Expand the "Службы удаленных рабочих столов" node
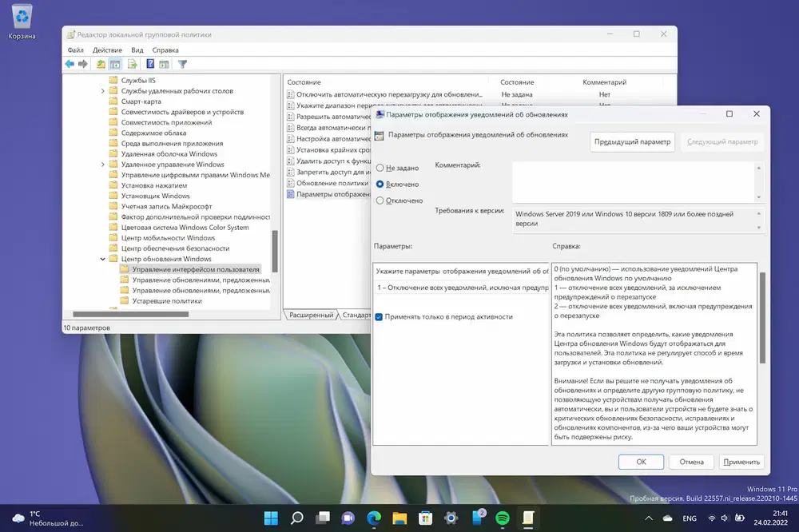Screen dimensions: 799x532 point(103,91)
